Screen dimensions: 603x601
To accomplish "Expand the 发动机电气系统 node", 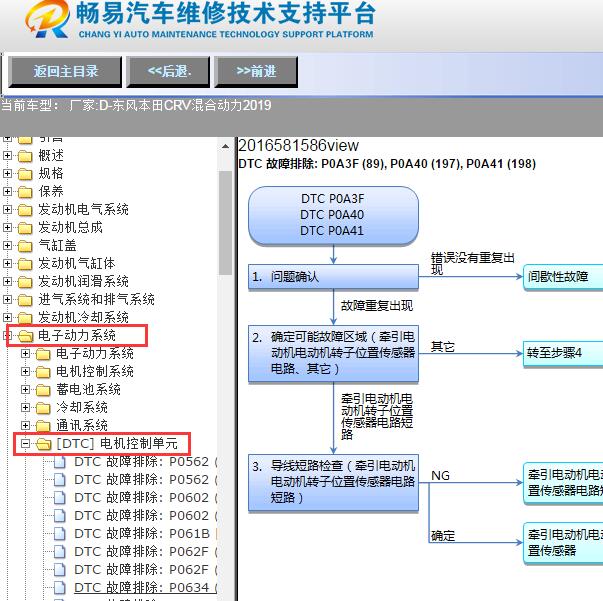I will [x=7, y=209].
